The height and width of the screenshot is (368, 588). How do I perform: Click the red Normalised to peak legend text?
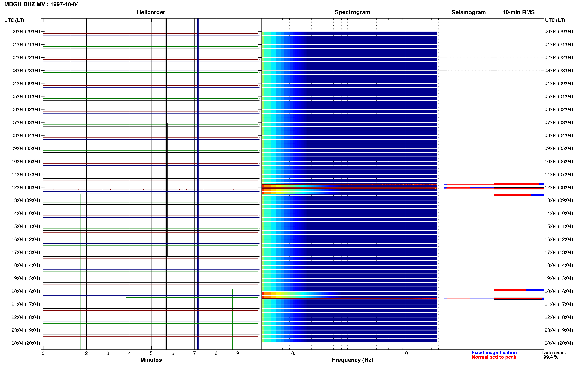click(x=494, y=357)
